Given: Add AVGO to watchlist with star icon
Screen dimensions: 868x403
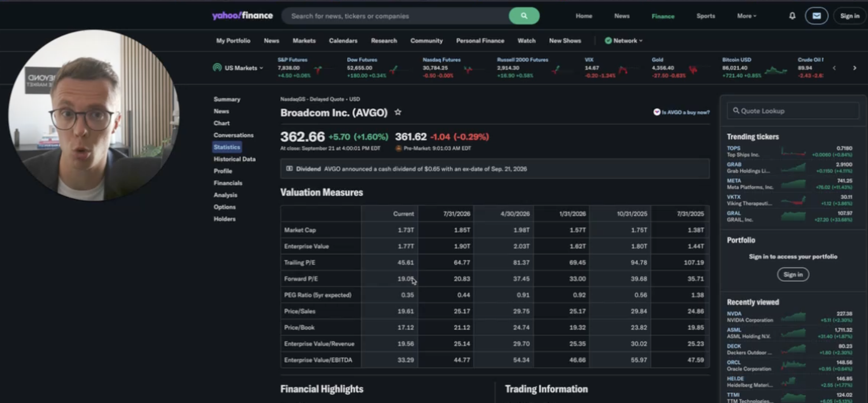Looking at the screenshot, I should click(398, 112).
